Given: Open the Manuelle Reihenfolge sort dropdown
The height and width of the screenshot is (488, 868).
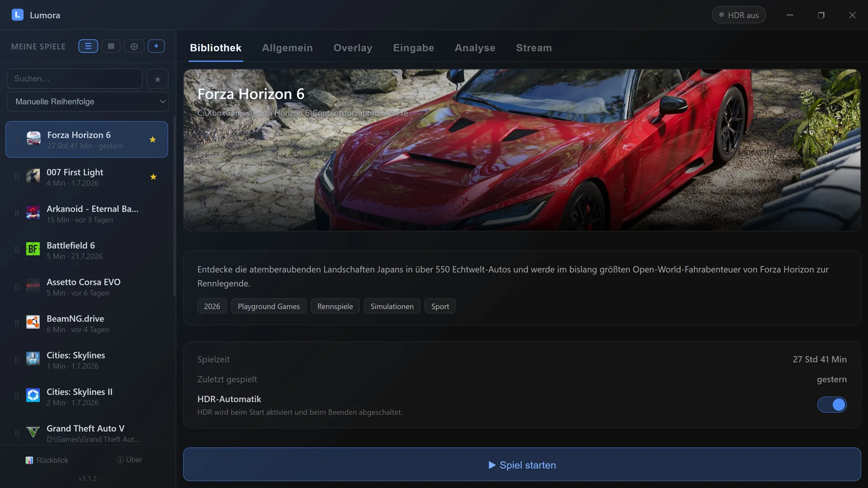Looking at the screenshot, I should click(88, 102).
